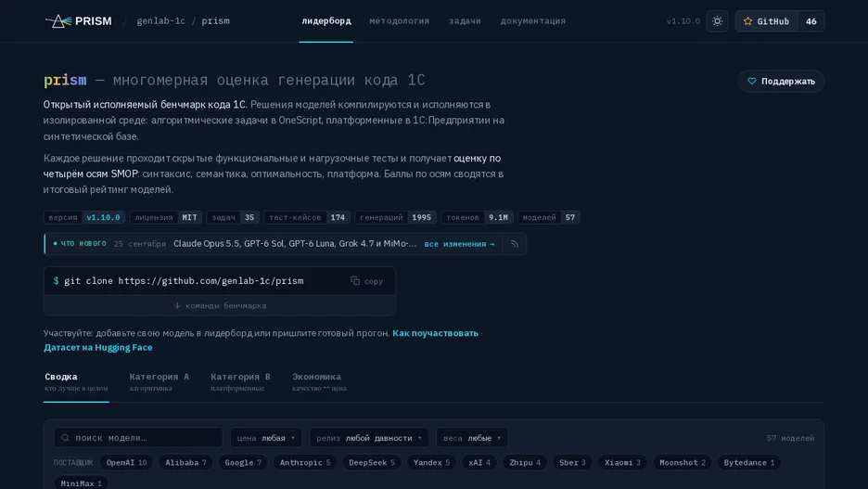Screen dimensions: 868x489
Task: Click the моделей 57 badge
Action: (x=549, y=217)
